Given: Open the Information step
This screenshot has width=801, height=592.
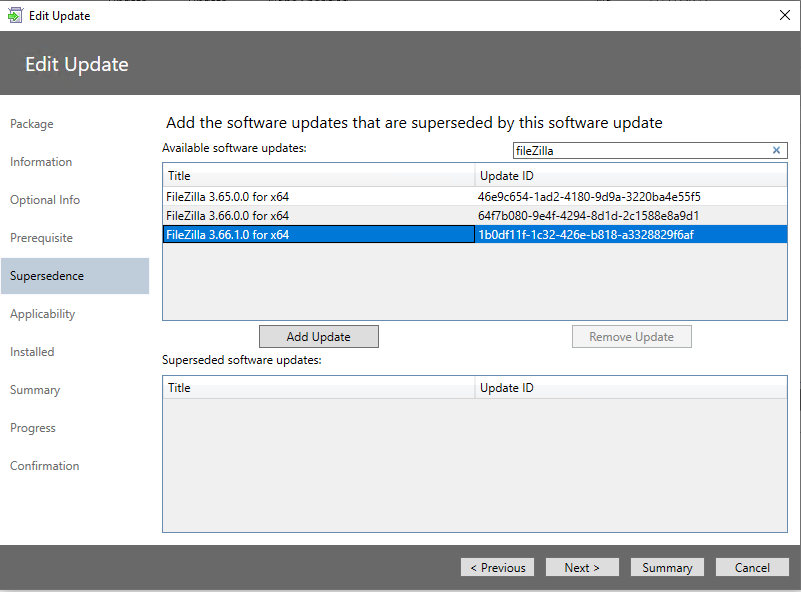Looking at the screenshot, I should tap(41, 162).
